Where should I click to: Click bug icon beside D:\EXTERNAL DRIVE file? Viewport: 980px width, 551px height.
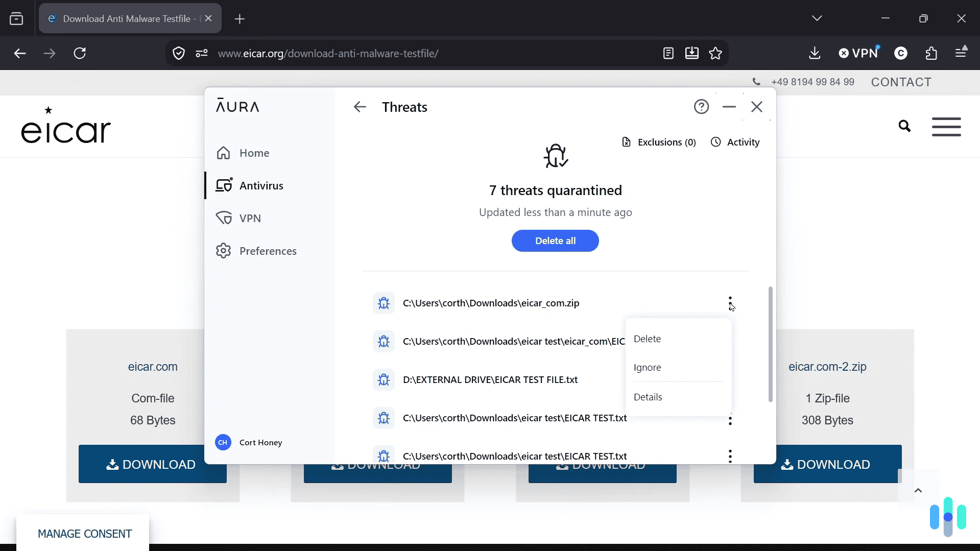(x=384, y=380)
